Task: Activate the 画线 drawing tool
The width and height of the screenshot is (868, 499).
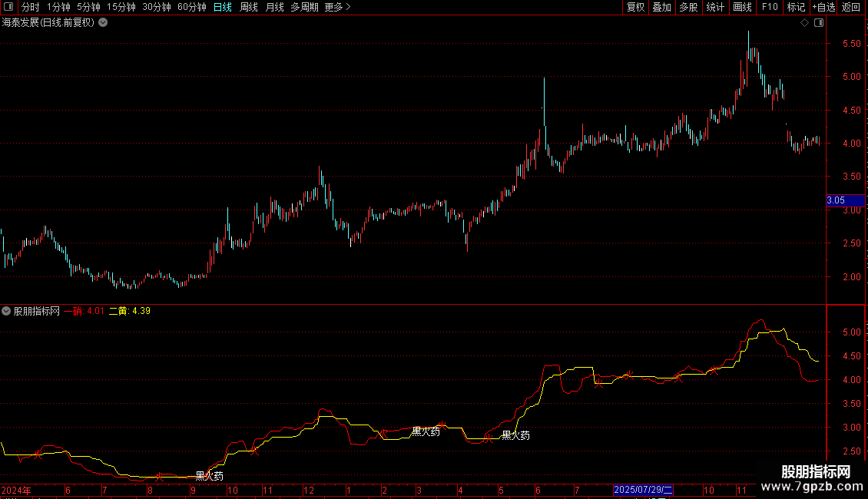Action: (742, 7)
